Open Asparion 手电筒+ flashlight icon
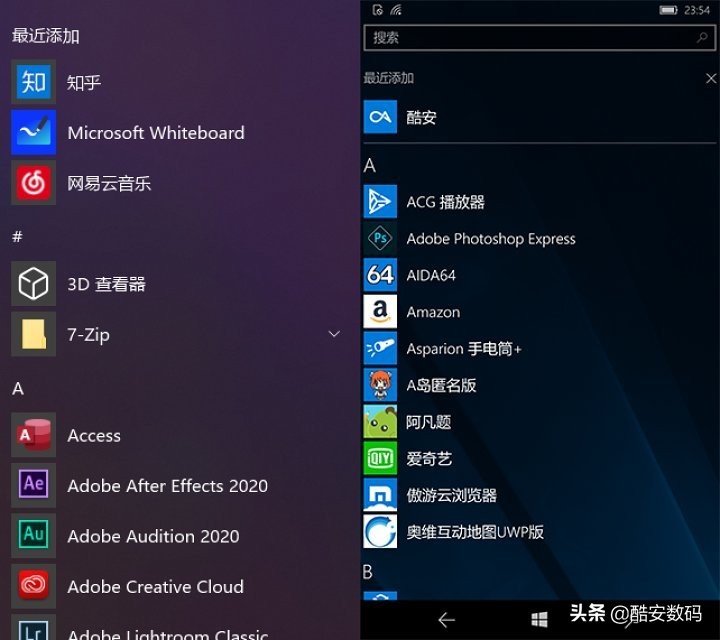The image size is (720, 640). [x=380, y=348]
